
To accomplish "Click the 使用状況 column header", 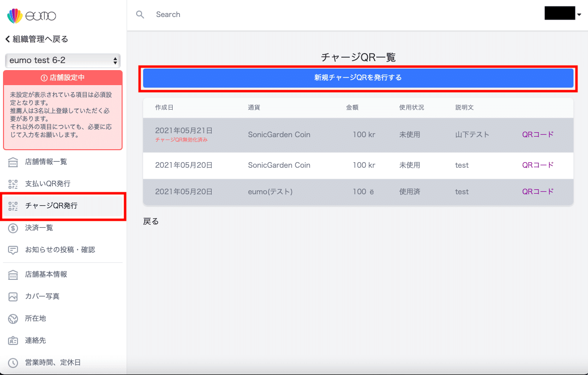I will point(411,108).
